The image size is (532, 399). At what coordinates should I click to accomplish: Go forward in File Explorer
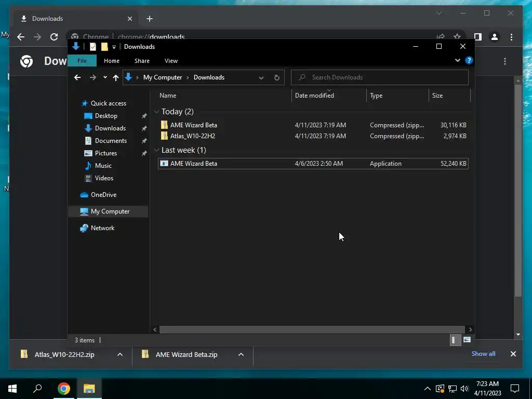92,77
